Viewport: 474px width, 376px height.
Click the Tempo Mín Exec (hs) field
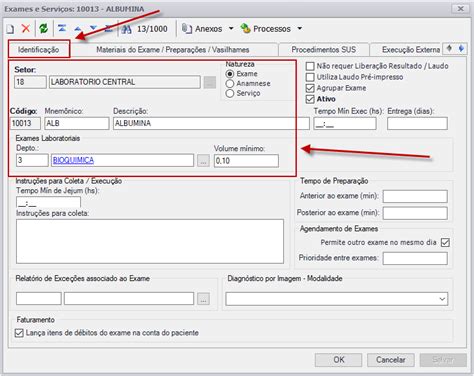tap(345, 124)
